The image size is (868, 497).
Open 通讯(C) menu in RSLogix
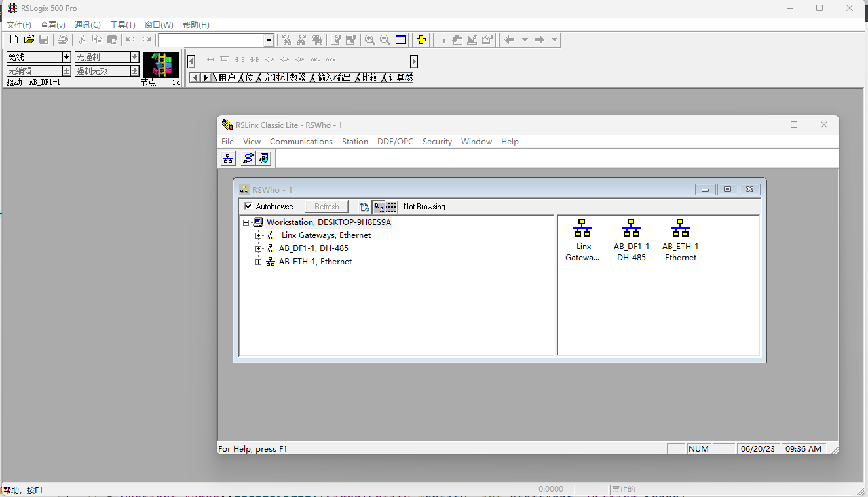pyautogui.click(x=88, y=25)
